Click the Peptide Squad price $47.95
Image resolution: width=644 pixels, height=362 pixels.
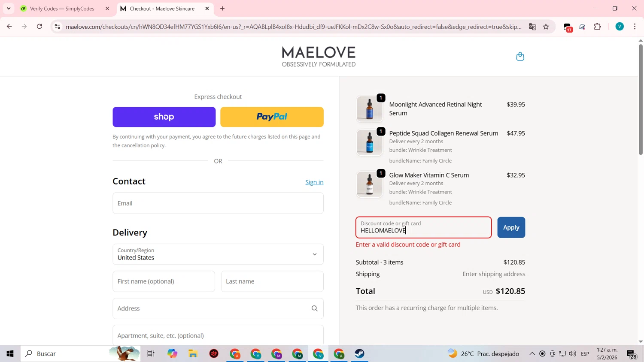(x=516, y=133)
